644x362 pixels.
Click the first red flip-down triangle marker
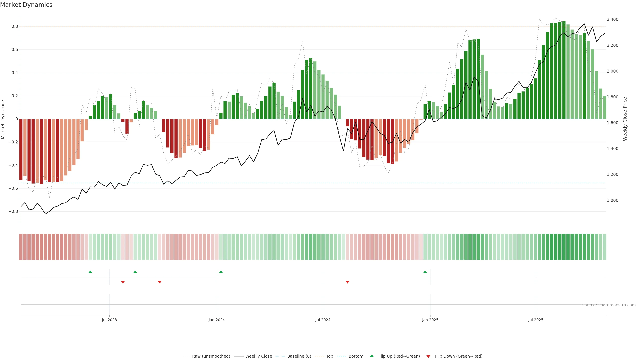coord(123,282)
